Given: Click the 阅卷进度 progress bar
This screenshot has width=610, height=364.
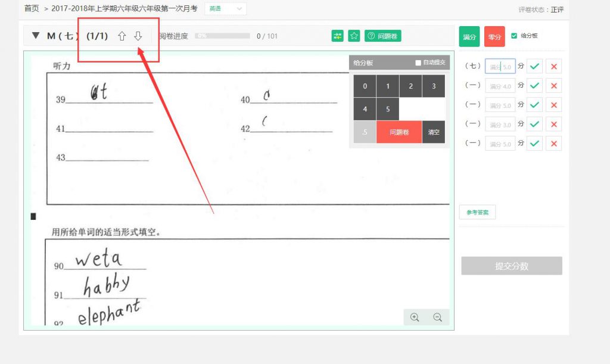Looking at the screenshot, I should click(222, 36).
